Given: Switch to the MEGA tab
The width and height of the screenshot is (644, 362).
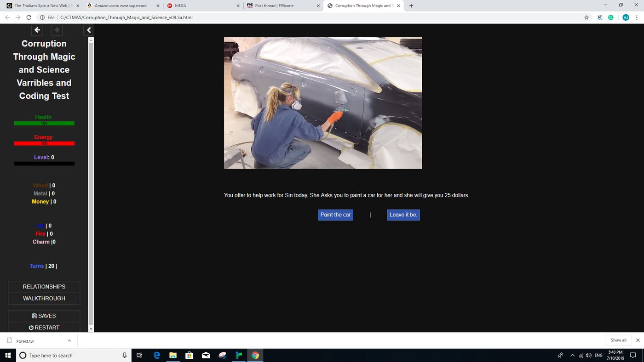Looking at the screenshot, I should 202,6.
